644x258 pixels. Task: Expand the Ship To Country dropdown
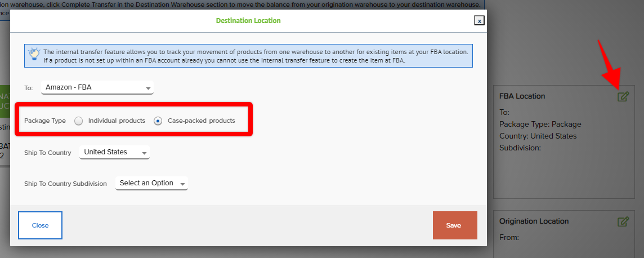pyautogui.click(x=115, y=153)
